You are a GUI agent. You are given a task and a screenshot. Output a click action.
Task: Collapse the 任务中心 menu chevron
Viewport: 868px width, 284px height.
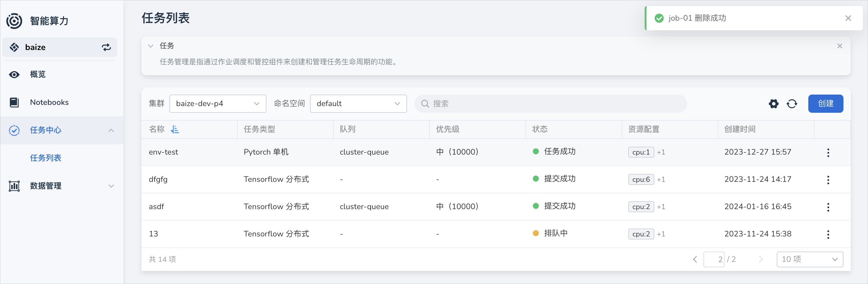click(111, 130)
